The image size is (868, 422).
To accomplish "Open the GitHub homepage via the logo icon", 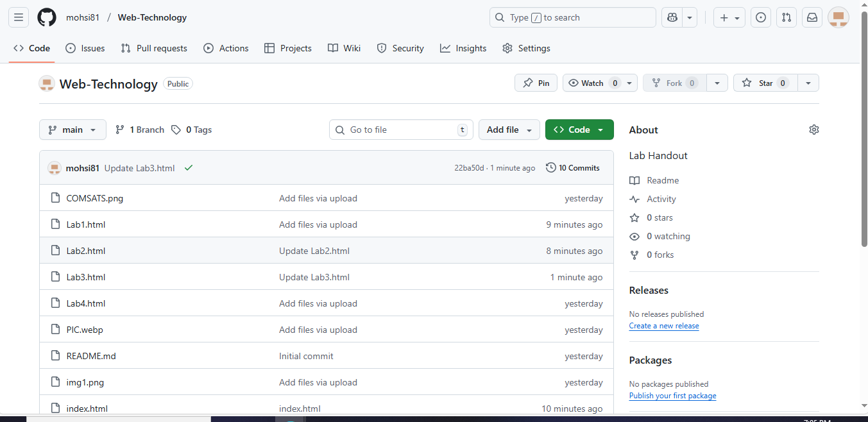I will point(46,17).
